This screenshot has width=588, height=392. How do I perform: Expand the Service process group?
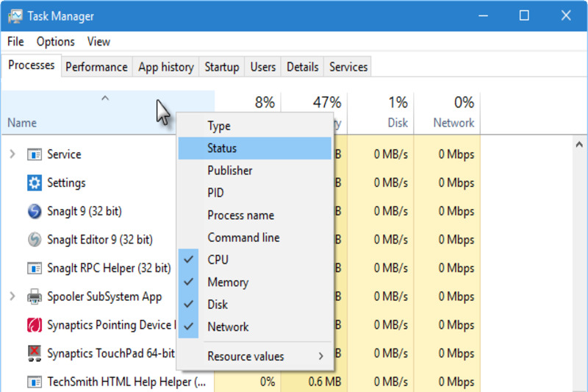point(12,154)
